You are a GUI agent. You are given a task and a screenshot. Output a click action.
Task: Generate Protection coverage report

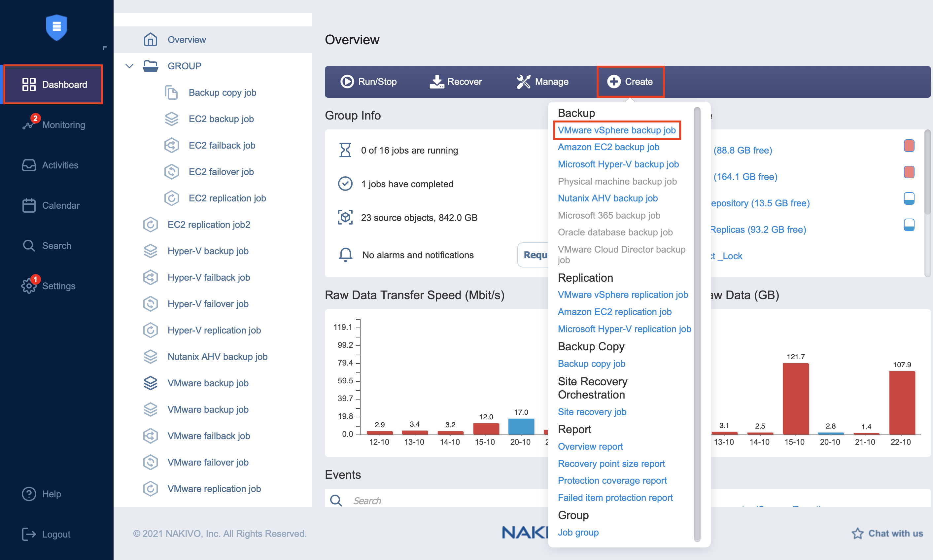pos(612,480)
